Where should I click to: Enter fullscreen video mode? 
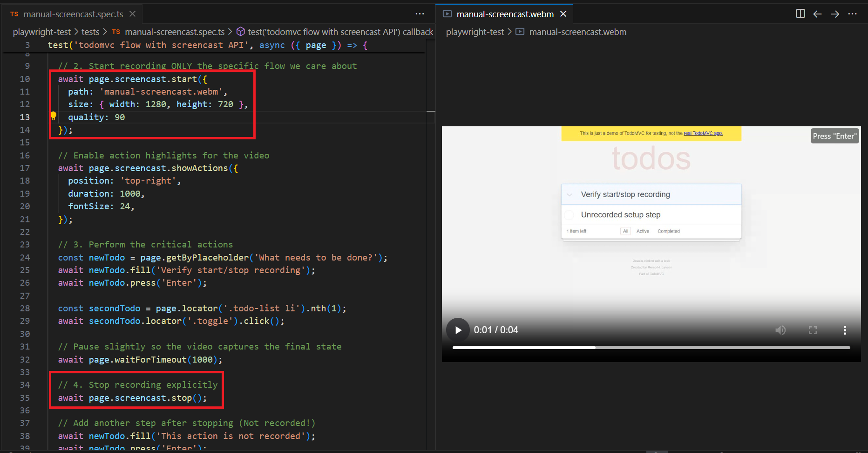point(813,330)
